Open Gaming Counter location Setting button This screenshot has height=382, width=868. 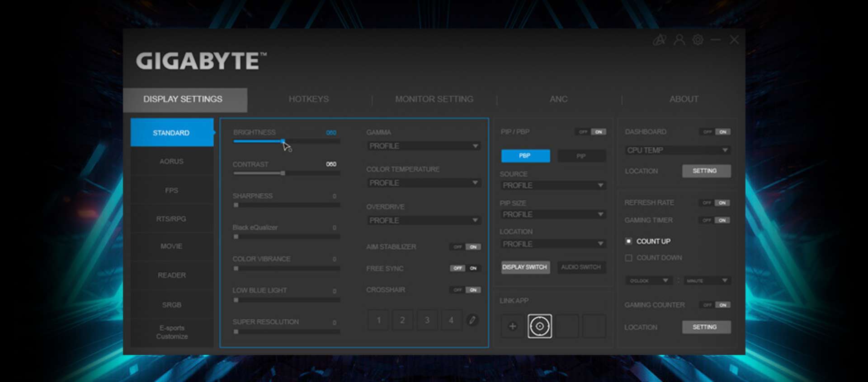(x=707, y=327)
